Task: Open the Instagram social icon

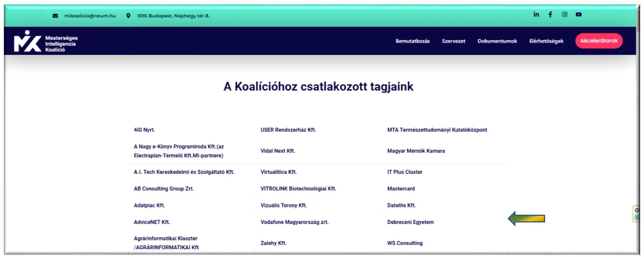Action: point(564,15)
